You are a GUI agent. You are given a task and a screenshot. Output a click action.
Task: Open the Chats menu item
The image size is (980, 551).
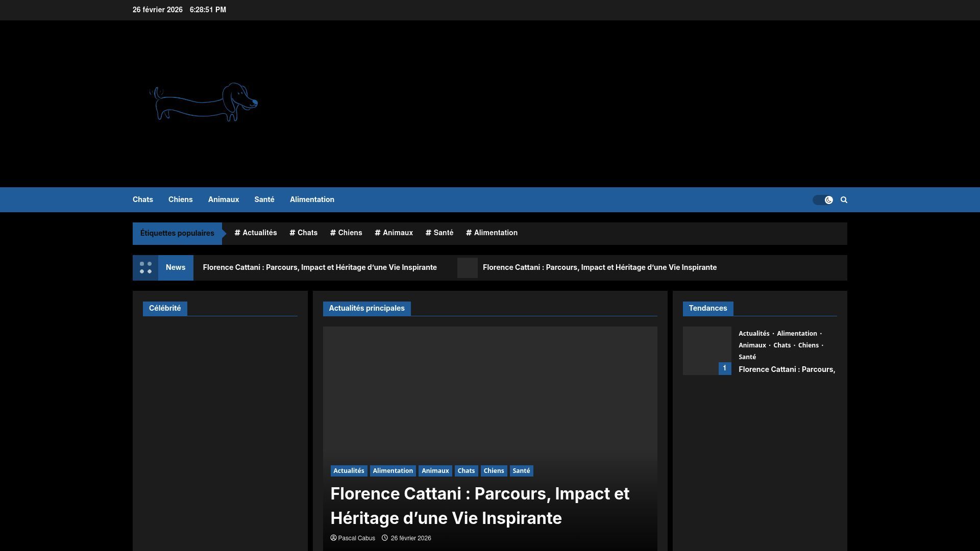pos(143,199)
